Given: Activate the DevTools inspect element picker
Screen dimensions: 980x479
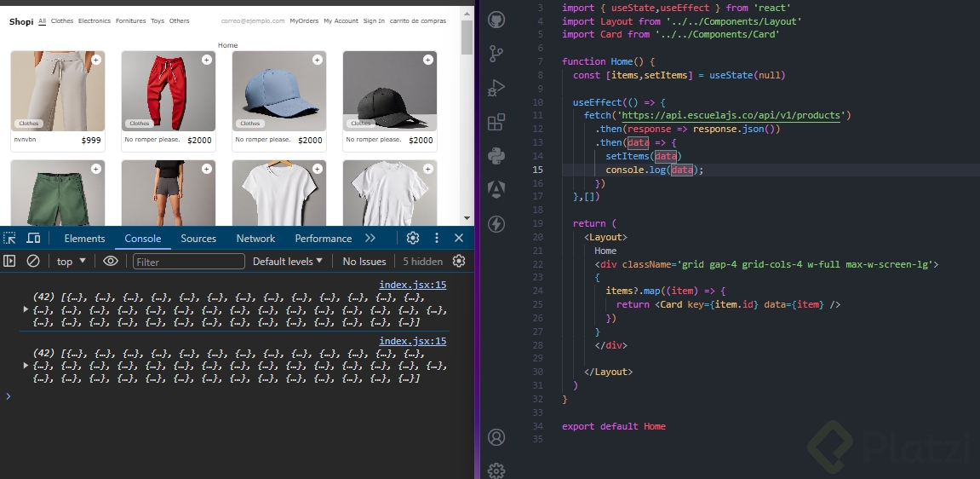Looking at the screenshot, I should pyautogui.click(x=10, y=239).
